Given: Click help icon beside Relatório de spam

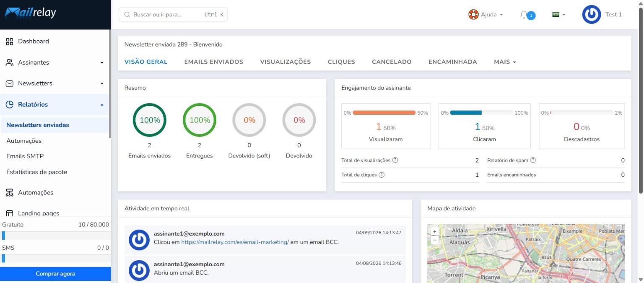Looking at the screenshot, I should pyautogui.click(x=533, y=160).
